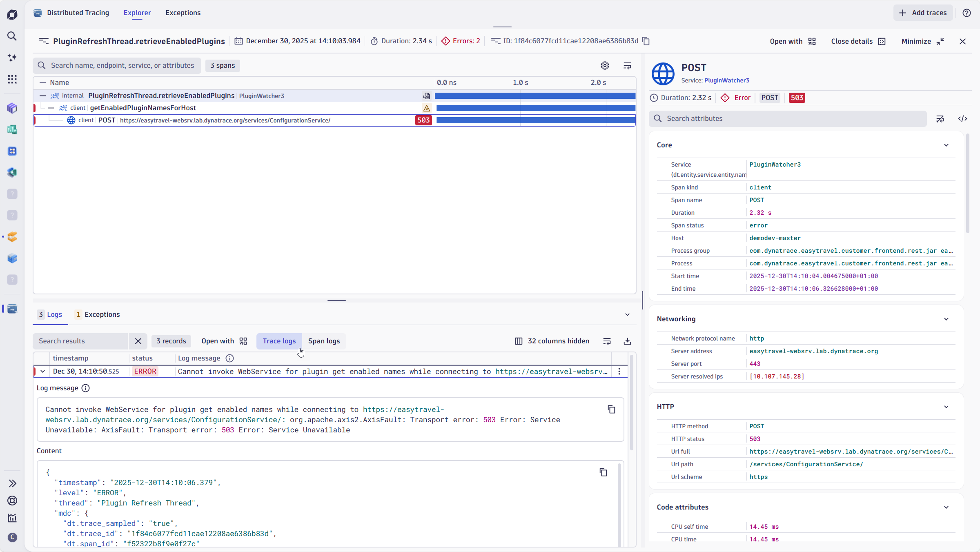Viewport: 980px width, 552px height.
Task: Select the Trace logs toggle
Action: (x=279, y=341)
